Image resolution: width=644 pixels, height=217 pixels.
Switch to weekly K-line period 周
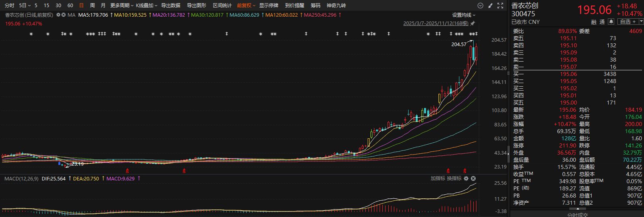pyautogui.click(x=93, y=6)
